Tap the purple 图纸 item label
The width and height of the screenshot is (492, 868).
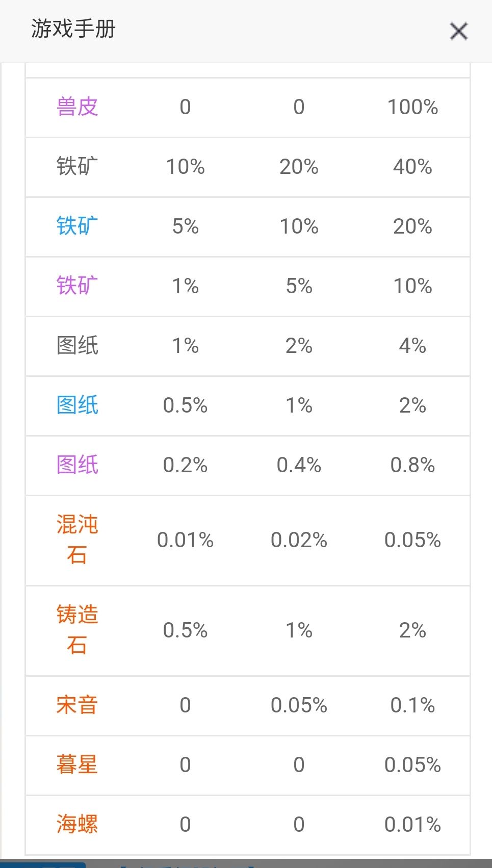77,465
